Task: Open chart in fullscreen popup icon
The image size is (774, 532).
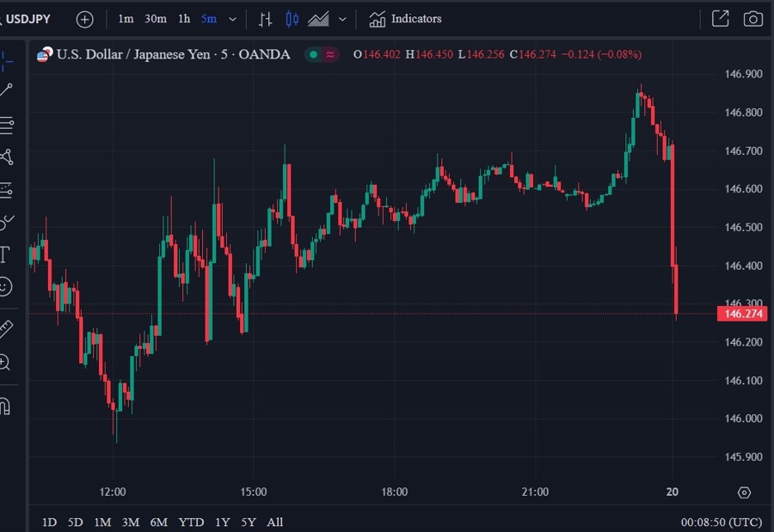Action: [x=720, y=19]
